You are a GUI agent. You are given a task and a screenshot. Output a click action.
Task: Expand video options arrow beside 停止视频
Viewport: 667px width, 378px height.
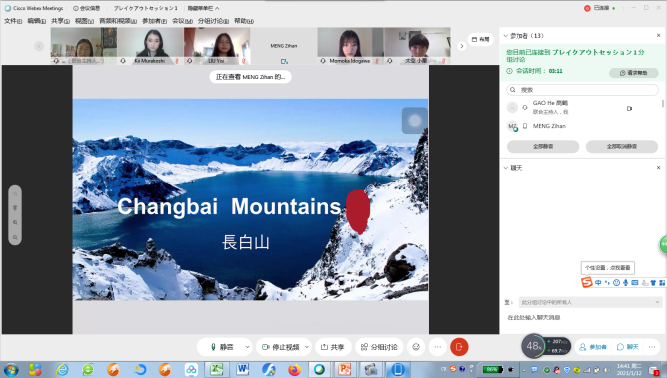click(x=307, y=347)
